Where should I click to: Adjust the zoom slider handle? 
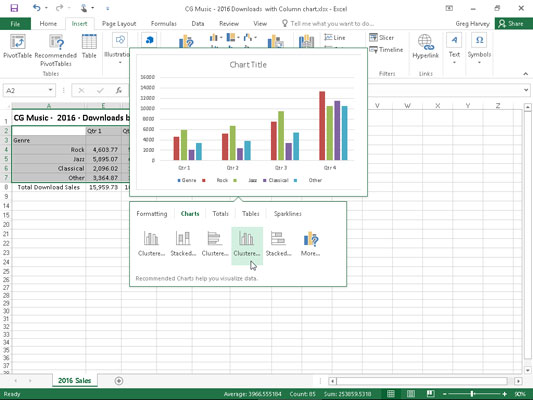[472, 394]
